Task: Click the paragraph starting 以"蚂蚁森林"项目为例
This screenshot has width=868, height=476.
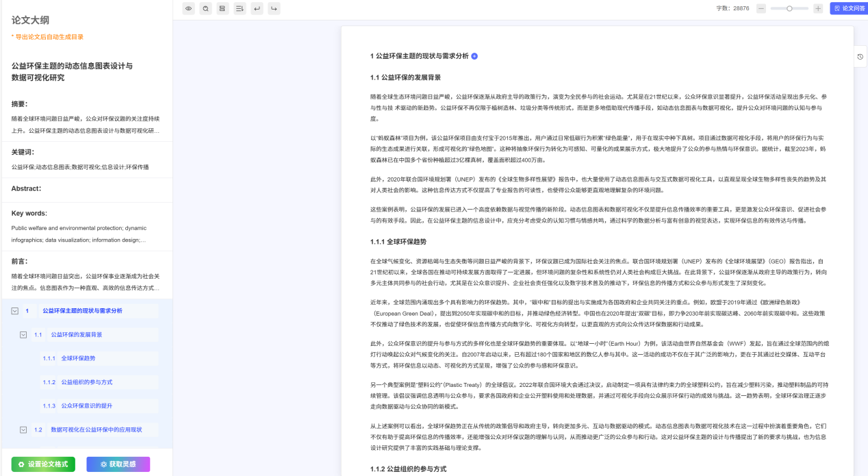Action: point(598,149)
